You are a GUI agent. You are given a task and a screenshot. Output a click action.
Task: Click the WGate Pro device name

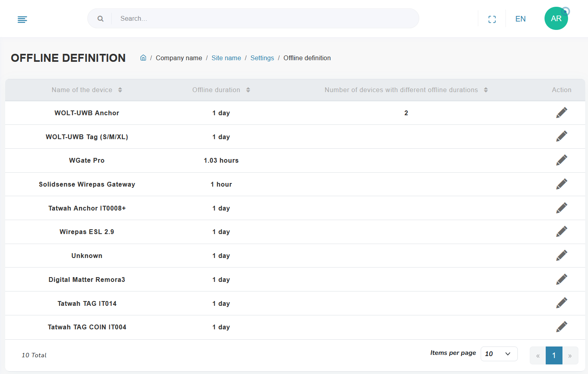coord(87,160)
